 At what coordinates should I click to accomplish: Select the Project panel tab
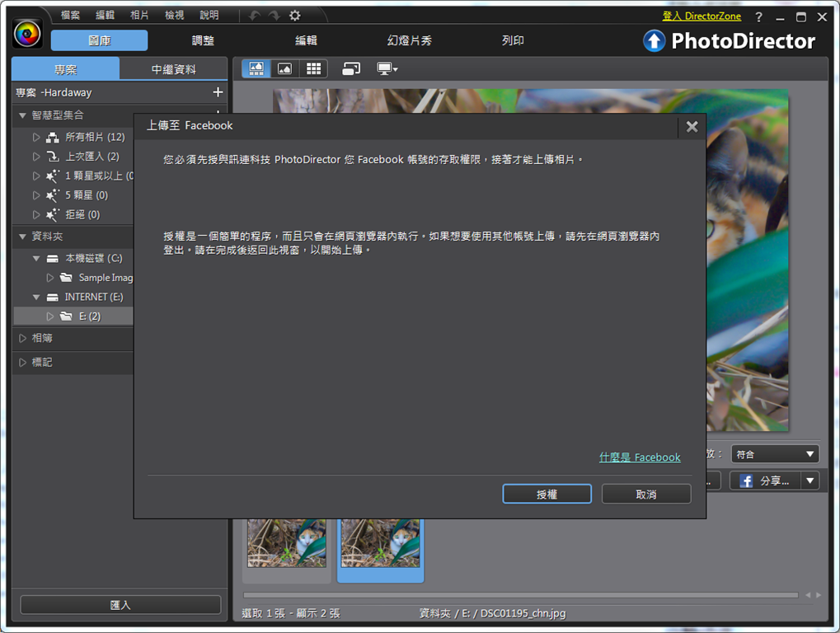[65, 69]
